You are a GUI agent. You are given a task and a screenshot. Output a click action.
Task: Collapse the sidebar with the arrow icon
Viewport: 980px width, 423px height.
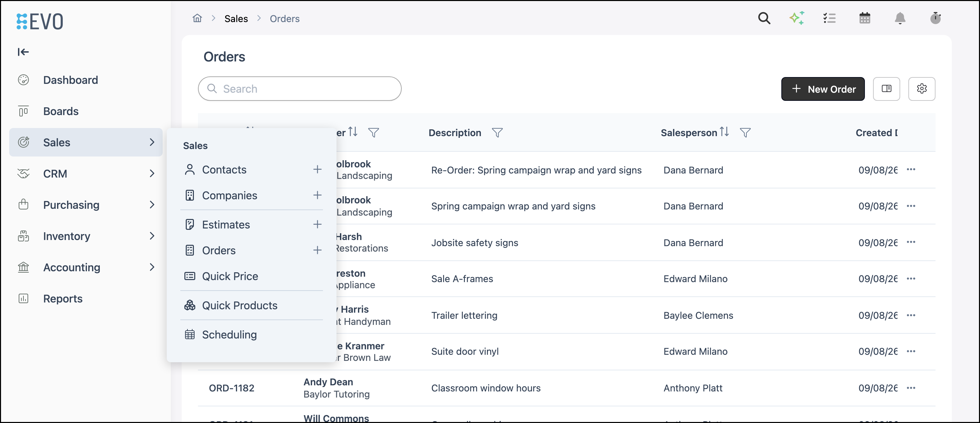(23, 52)
